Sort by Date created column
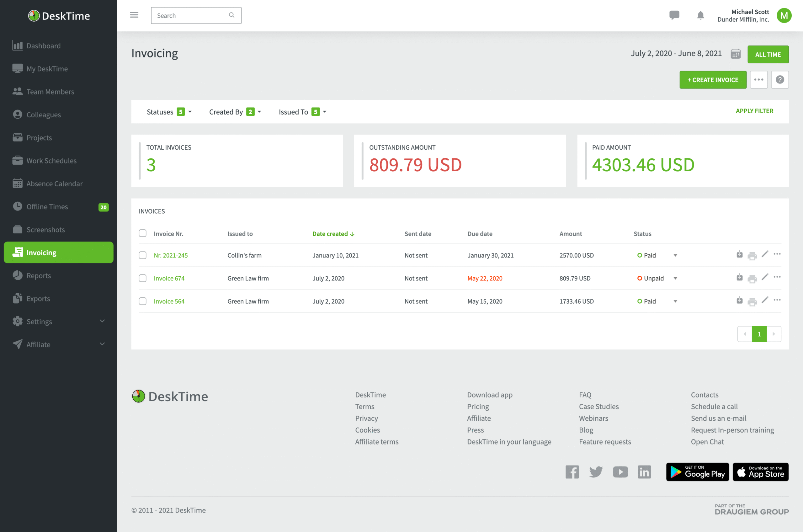The width and height of the screenshot is (803, 532). 333,234
